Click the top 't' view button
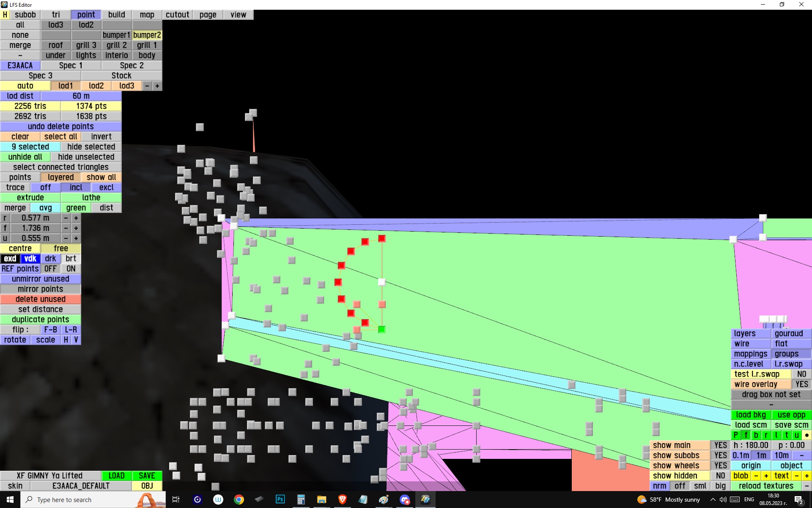 click(786, 435)
